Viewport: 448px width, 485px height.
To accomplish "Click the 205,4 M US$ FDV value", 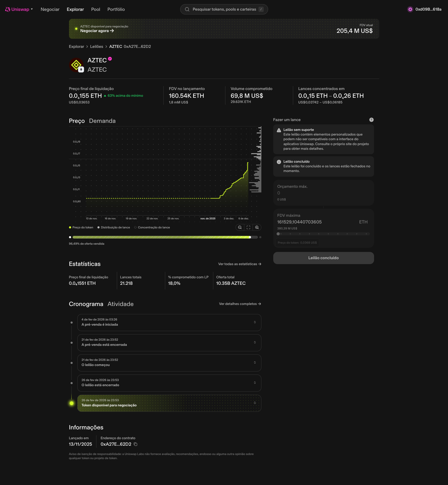I will click(x=354, y=31).
